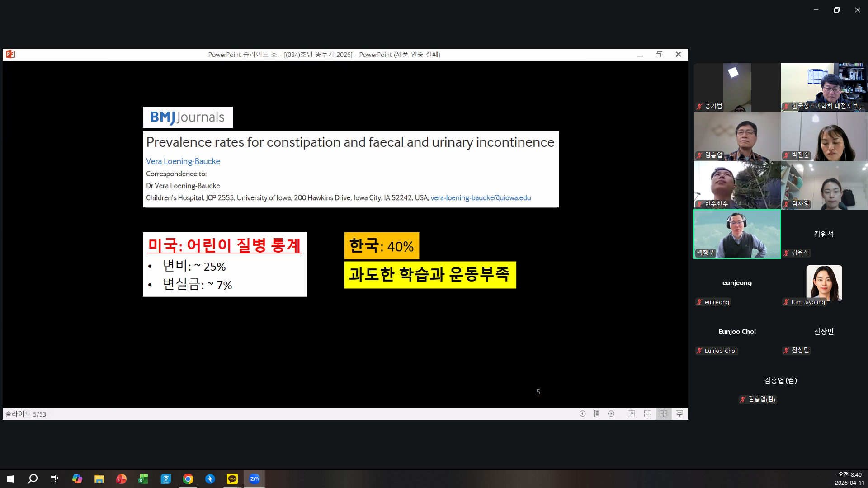The height and width of the screenshot is (488, 868).
Task: Click heading 미국: 어린이 질병 통계
Action: 224,245
